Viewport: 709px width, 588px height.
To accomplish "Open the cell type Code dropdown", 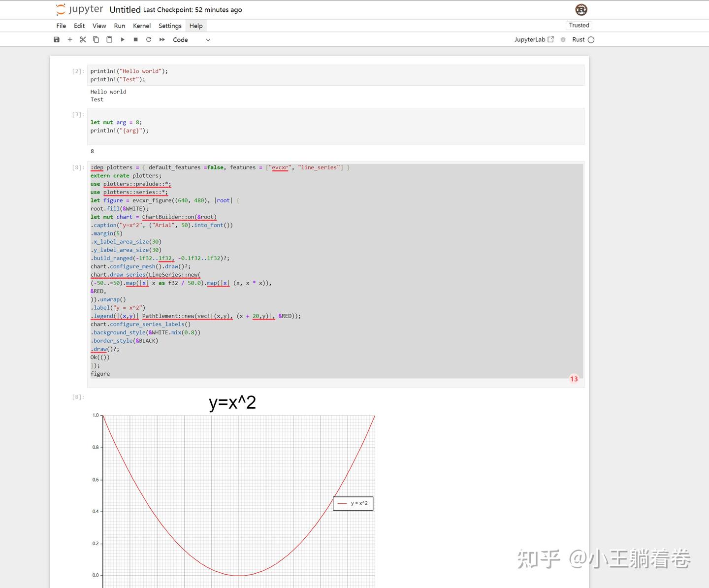I will [x=192, y=39].
